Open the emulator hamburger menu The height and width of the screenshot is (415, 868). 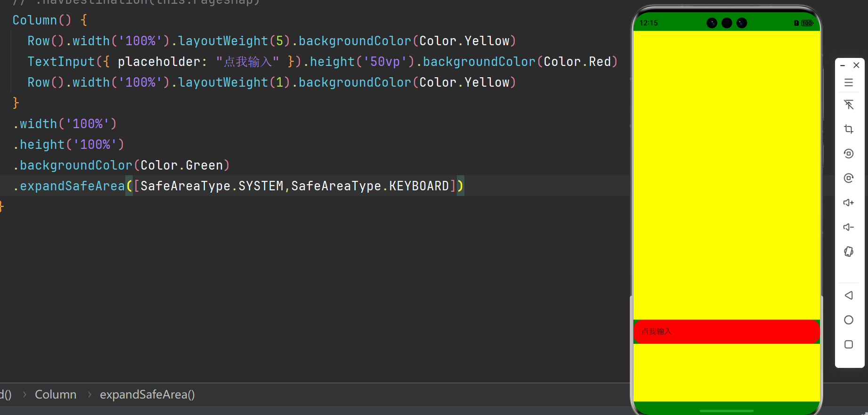[849, 82]
